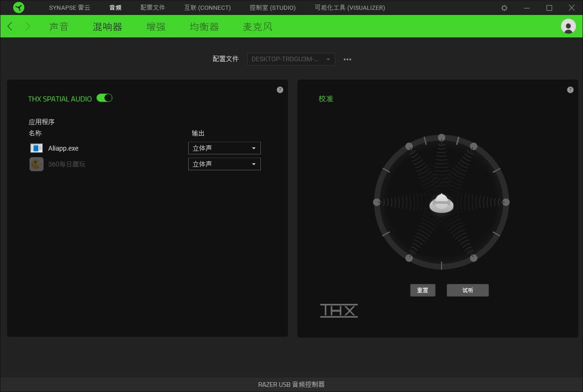Click help icon in calibration panel
This screenshot has height=392, width=583.
pyautogui.click(x=570, y=90)
